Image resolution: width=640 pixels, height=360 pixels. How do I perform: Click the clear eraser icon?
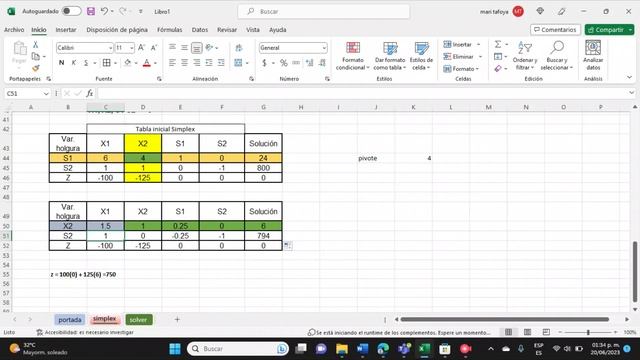pyautogui.click(x=498, y=69)
